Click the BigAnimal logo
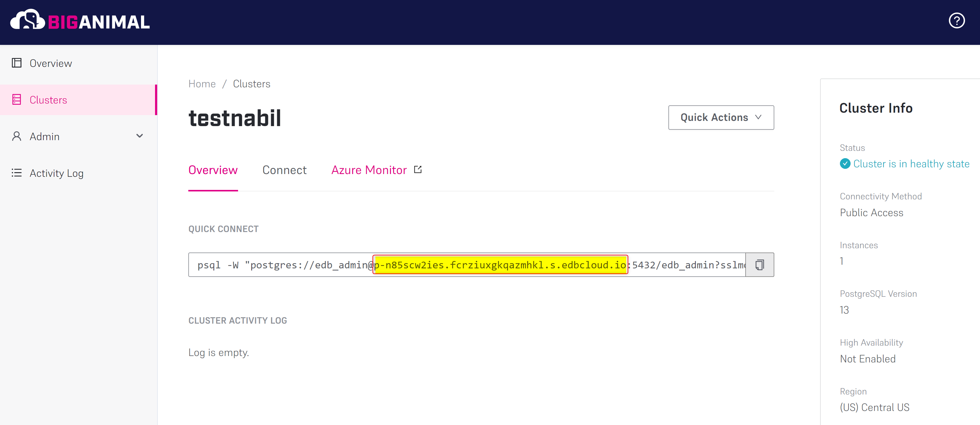This screenshot has height=425, width=980. click(x=80, y=20)
